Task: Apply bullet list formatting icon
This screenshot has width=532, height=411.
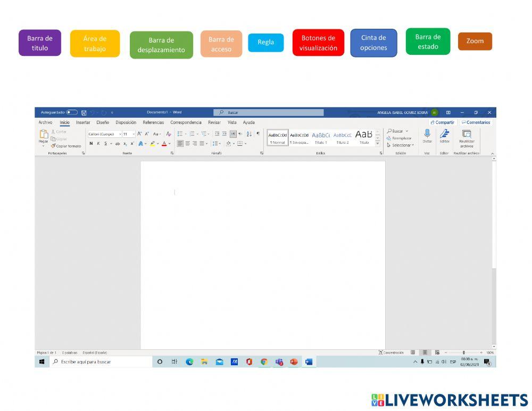Action: (x=178, y=134)
